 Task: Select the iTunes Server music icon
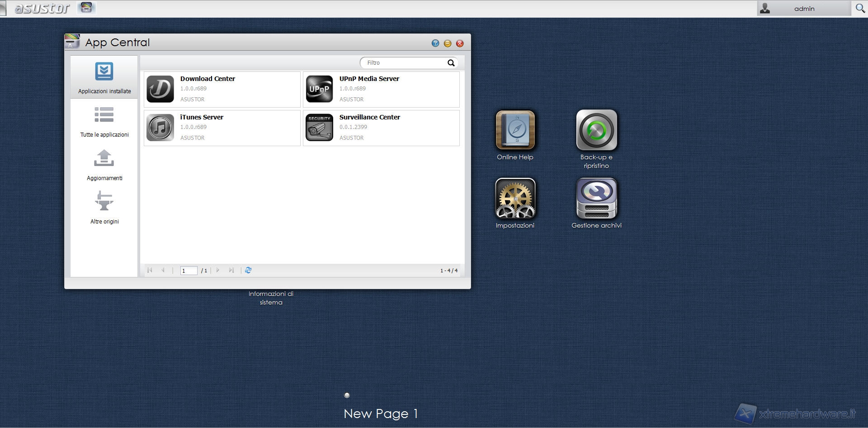pyautogui.click(x=160, y=128)
